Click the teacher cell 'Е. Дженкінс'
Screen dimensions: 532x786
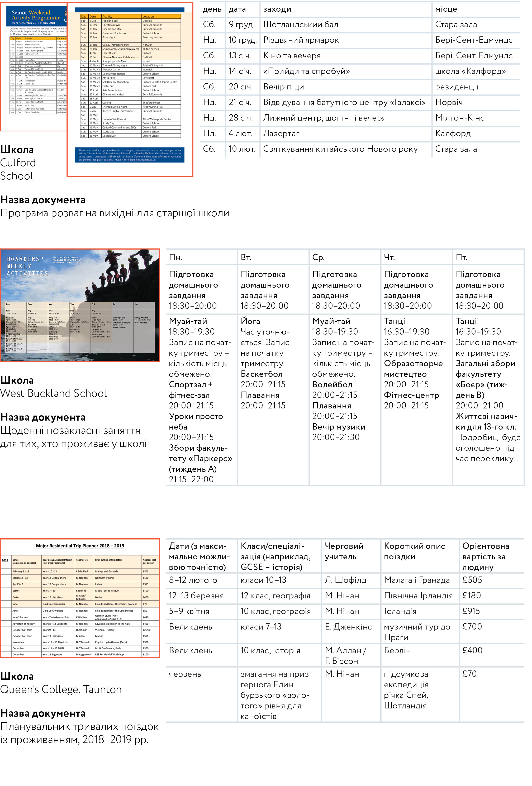pyautogui.click(x=348, y=627)
